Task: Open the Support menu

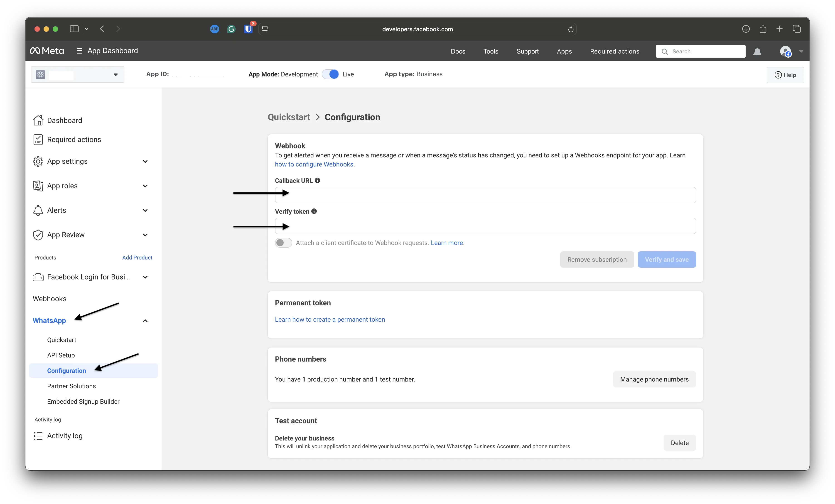Action: [527, 51]
